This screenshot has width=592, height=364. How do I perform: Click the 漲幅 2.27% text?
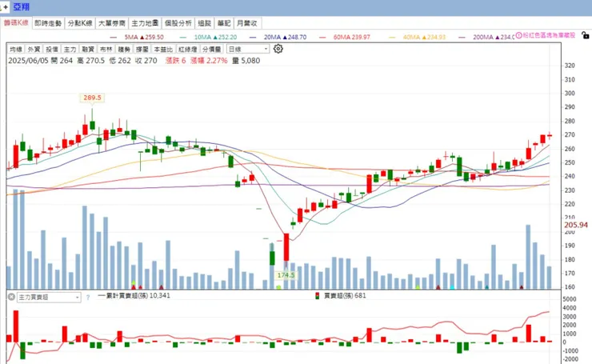point(209,61)
